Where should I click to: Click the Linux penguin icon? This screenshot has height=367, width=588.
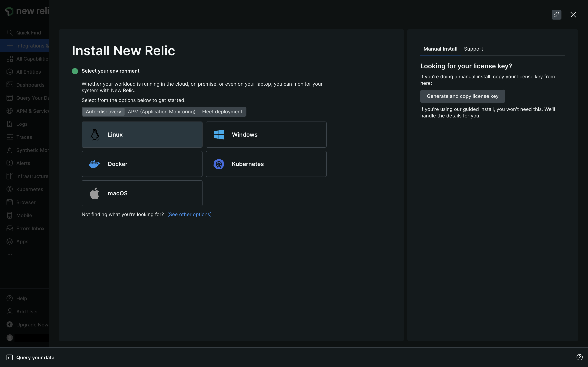pyautogui.click(x=95, y=135)
